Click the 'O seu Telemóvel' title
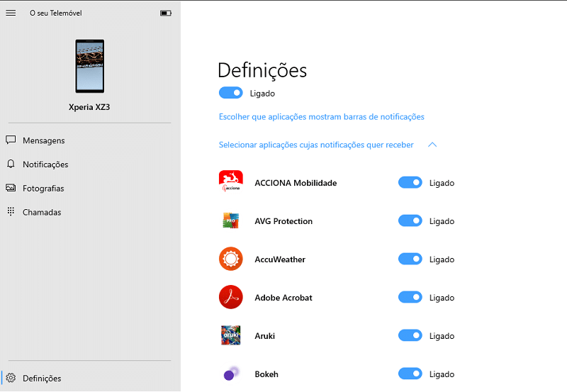This screenshot has height=392, width=567. [56, 13]
